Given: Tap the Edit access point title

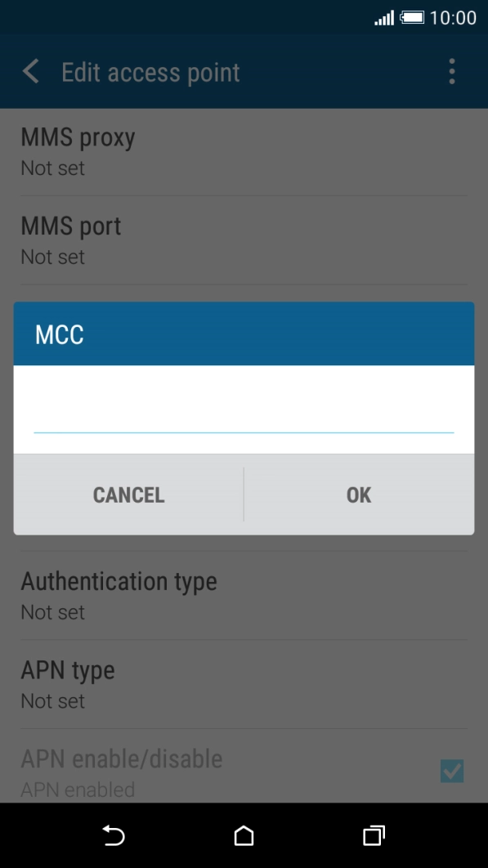Looking at the screenshot, I should [150, 73].
